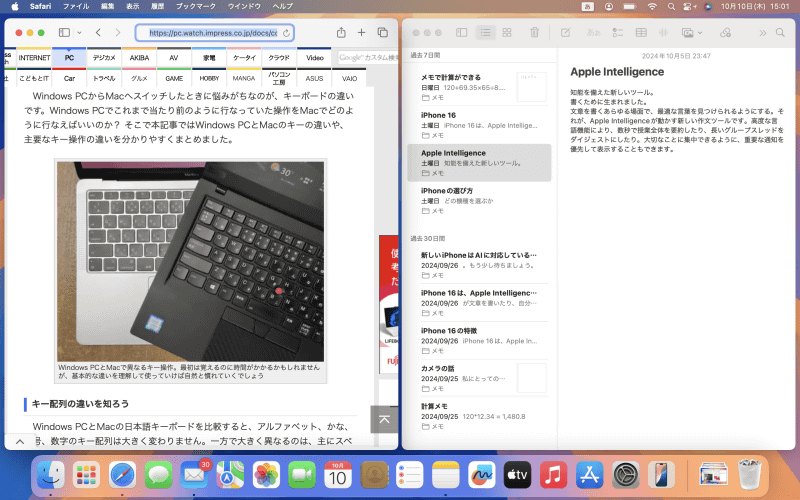This screenshot has height=500, width=800.
Task: Select the AKIBA tab
Action: 139,58
